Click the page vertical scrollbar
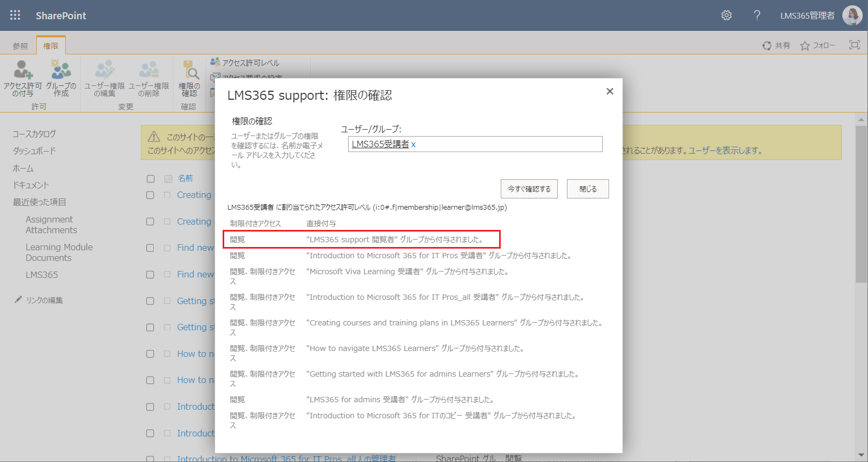This screenshot has width=868, height=462. click(861, 205)
